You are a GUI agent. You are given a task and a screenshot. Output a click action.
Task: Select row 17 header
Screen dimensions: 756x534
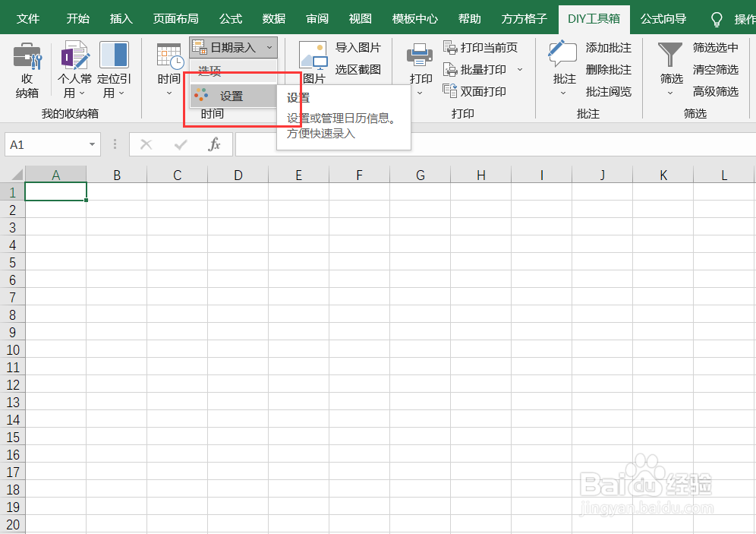(13, 472)
